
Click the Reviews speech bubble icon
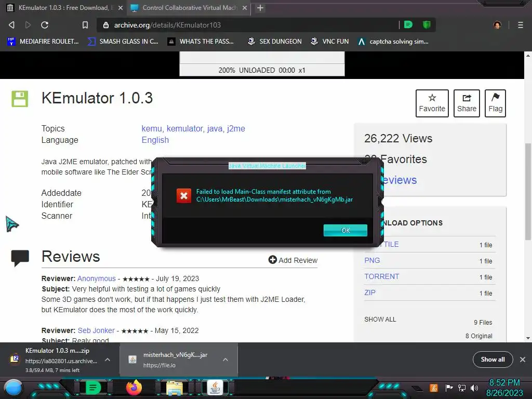click(x=20, y=258)
